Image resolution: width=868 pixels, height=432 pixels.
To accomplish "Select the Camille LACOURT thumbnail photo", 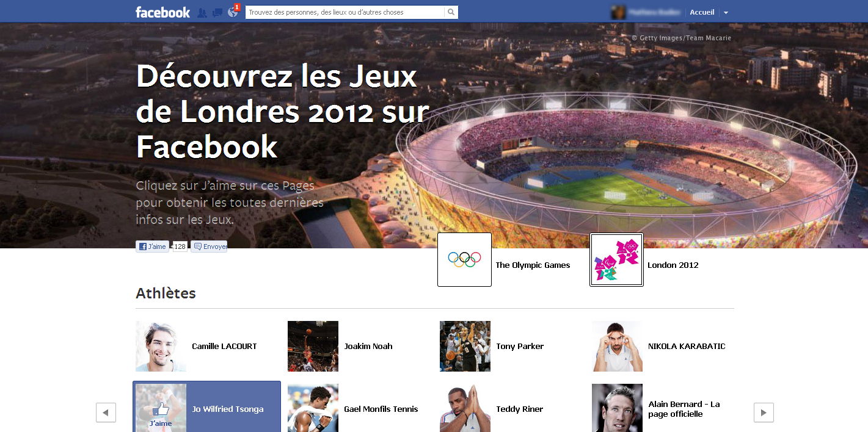I will tap(161, 346).
